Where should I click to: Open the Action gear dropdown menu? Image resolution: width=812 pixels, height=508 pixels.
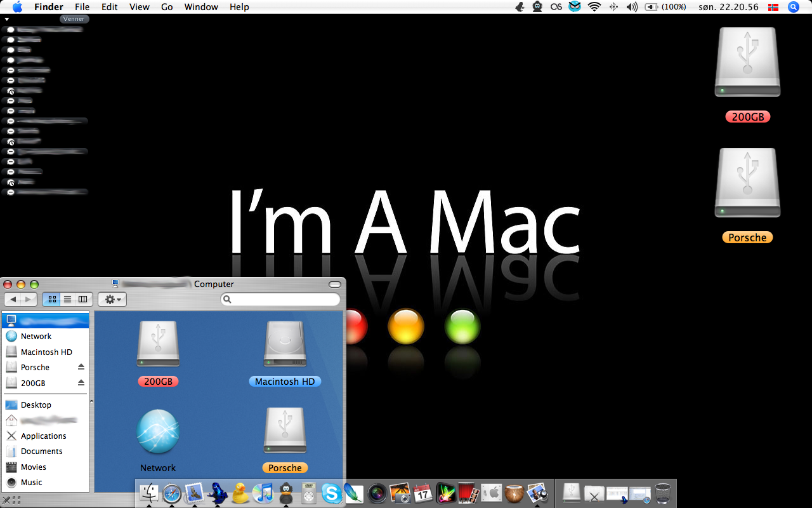pyautogui.click(x=112, y=299)
